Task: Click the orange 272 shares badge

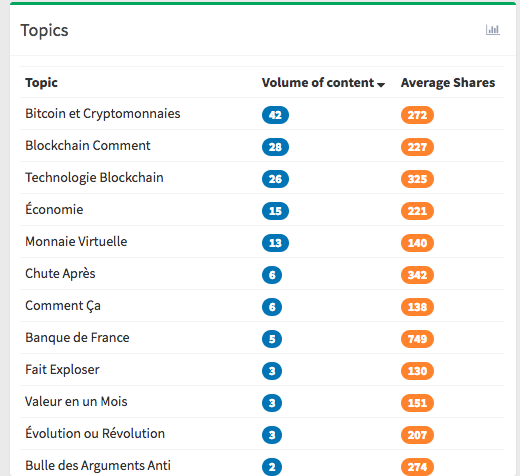Action: [x=417, y=115]
